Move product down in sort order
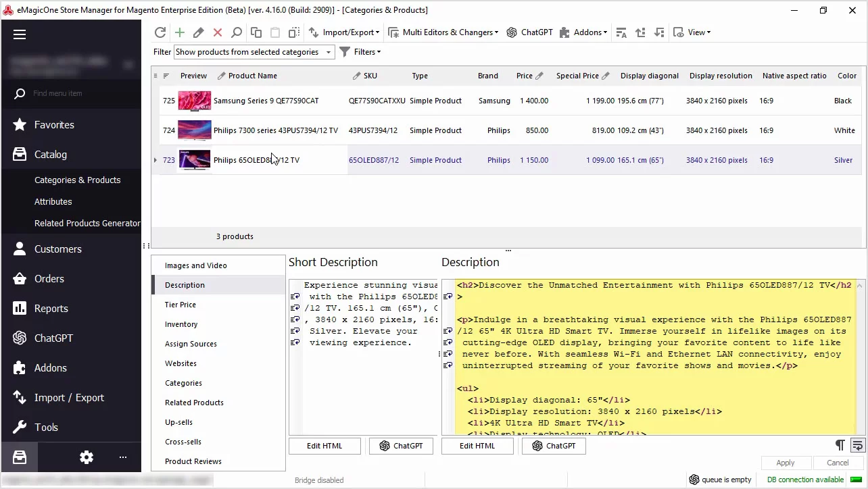The image size is (868, 489). point(660,32)
